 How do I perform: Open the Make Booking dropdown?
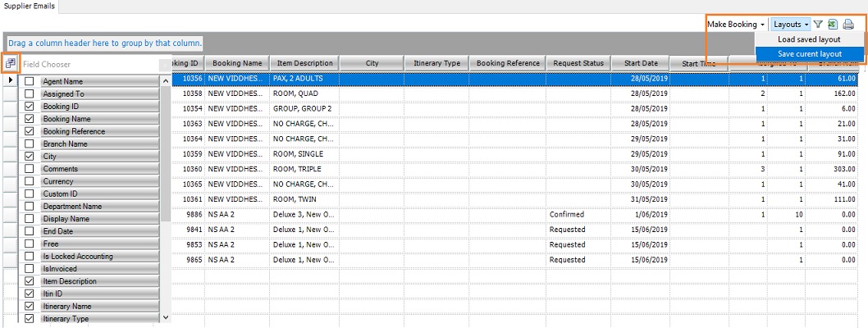736,25
